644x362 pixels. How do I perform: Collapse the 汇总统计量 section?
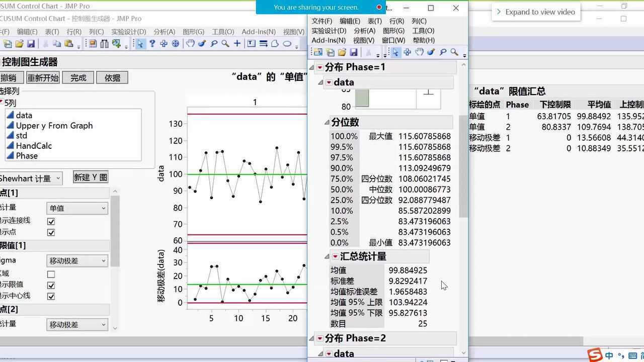[326, 256]
